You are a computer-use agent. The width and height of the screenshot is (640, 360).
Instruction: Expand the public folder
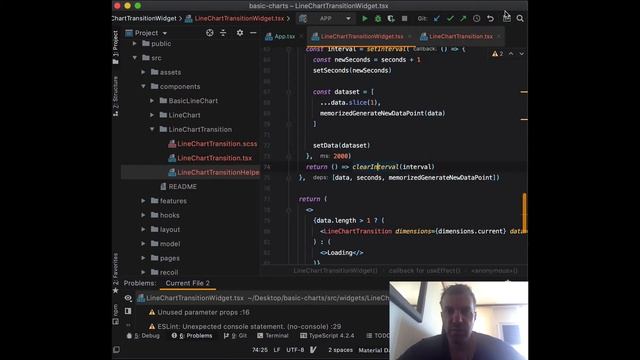click(134, 43)
